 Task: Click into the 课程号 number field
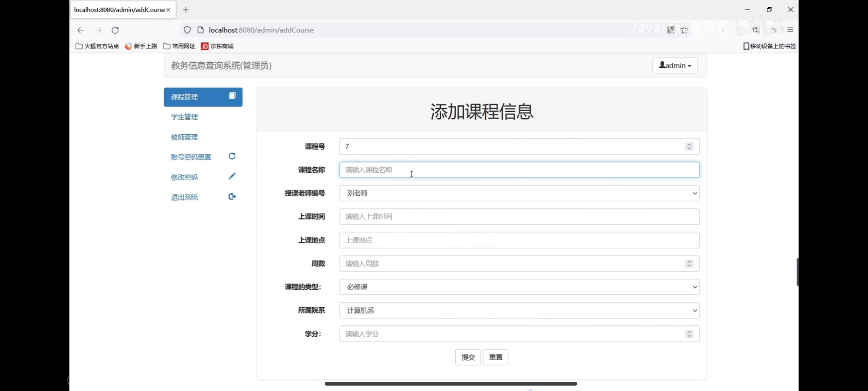click(519, 146)
